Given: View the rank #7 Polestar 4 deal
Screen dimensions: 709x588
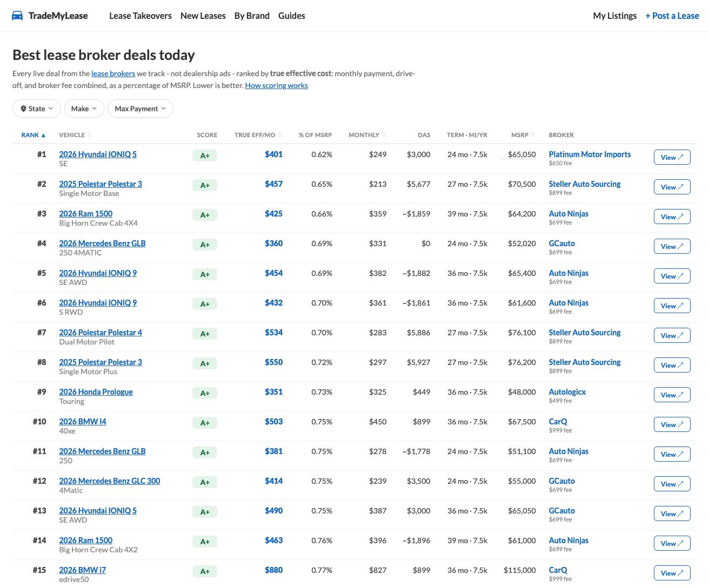Looking at the screenshot, I should click(x=672, y=336).
